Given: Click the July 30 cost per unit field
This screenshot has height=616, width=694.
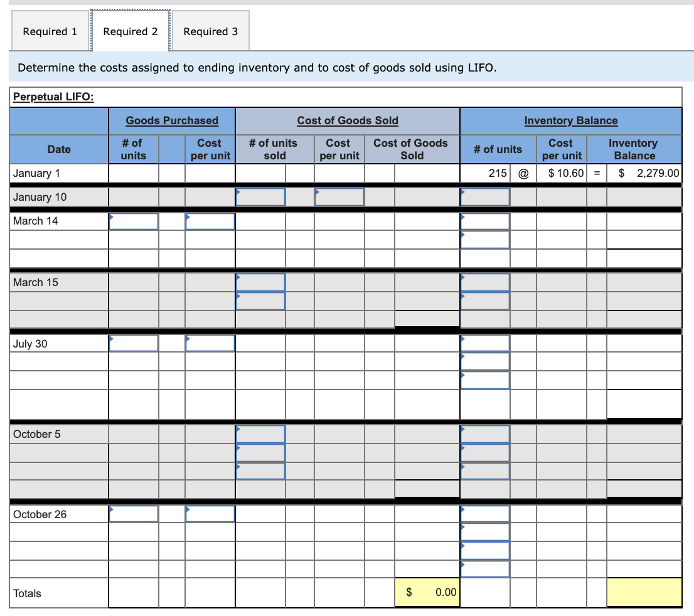Looking at the screenshot, I should pyautogui.click(x=210, y=343).
